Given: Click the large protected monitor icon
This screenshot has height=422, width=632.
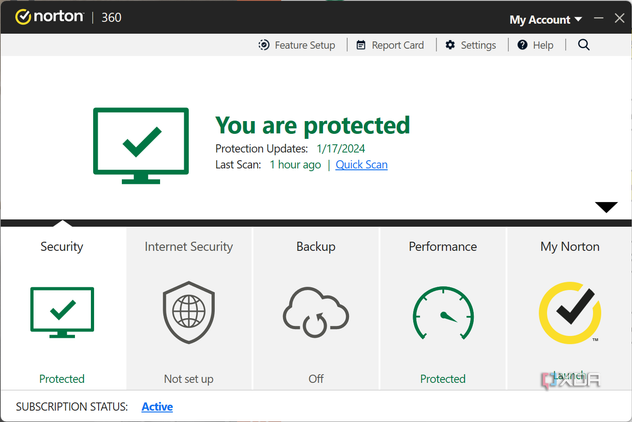Looking at the screenshot, I should tap(141, 146).
